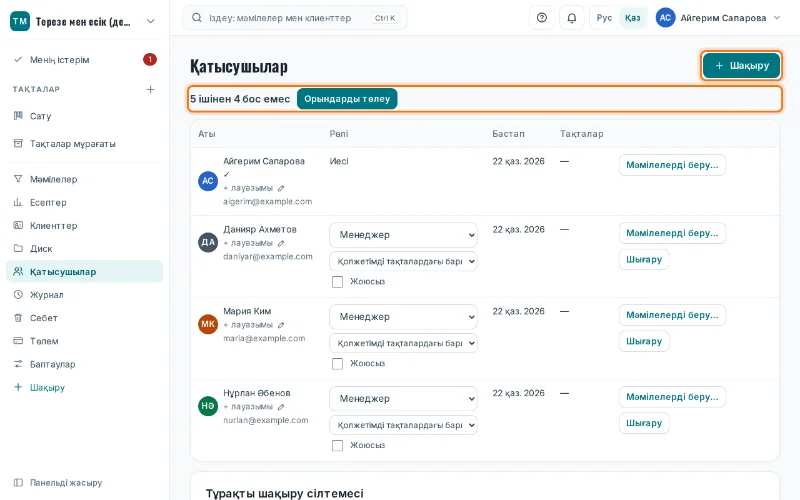The width and height of the screenshot is (800, 500).
Task: Open Айгерим Сапарова user menu chevron
Action: point(777,18)
